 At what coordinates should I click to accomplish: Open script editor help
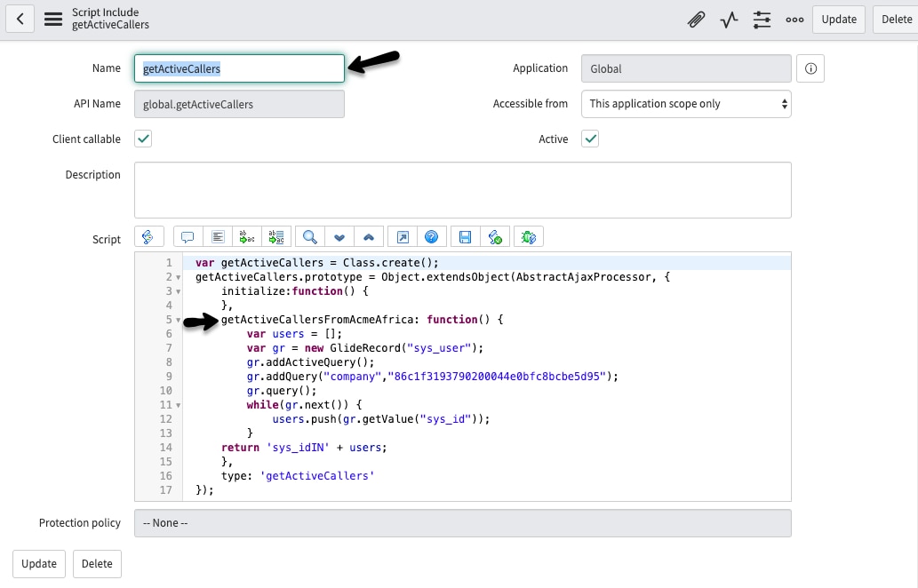(x=433, y=236)
